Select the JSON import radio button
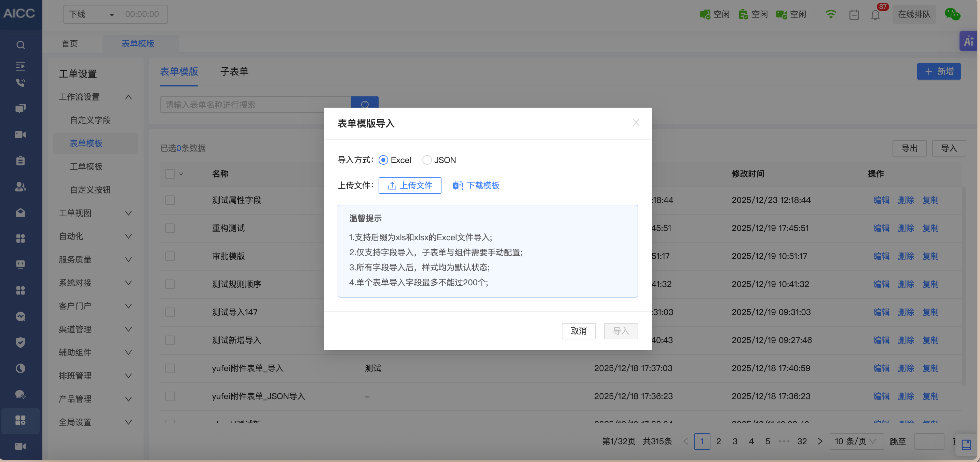Viewport: 980px width, 462px height. pyautogui.click(x=427, y=160)
